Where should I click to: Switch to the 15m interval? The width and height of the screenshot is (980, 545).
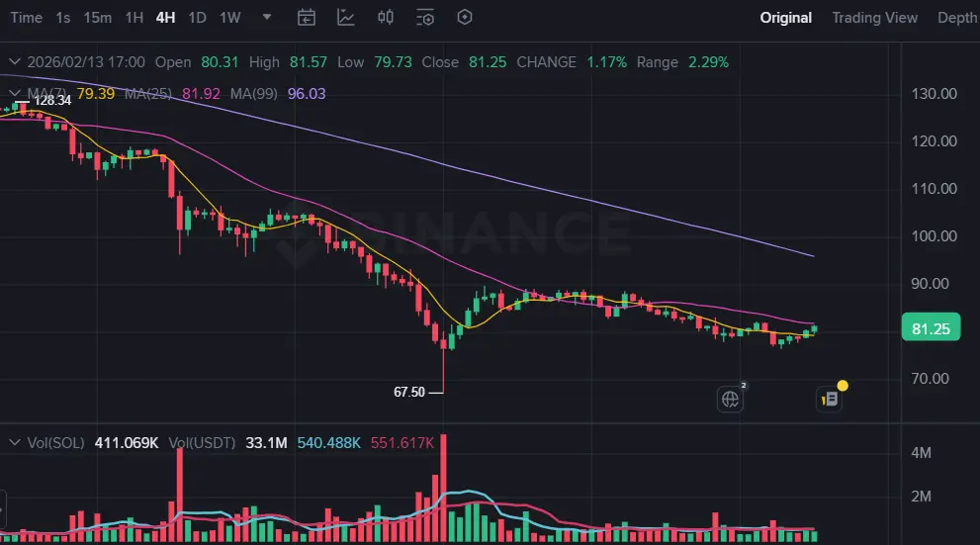98,18
